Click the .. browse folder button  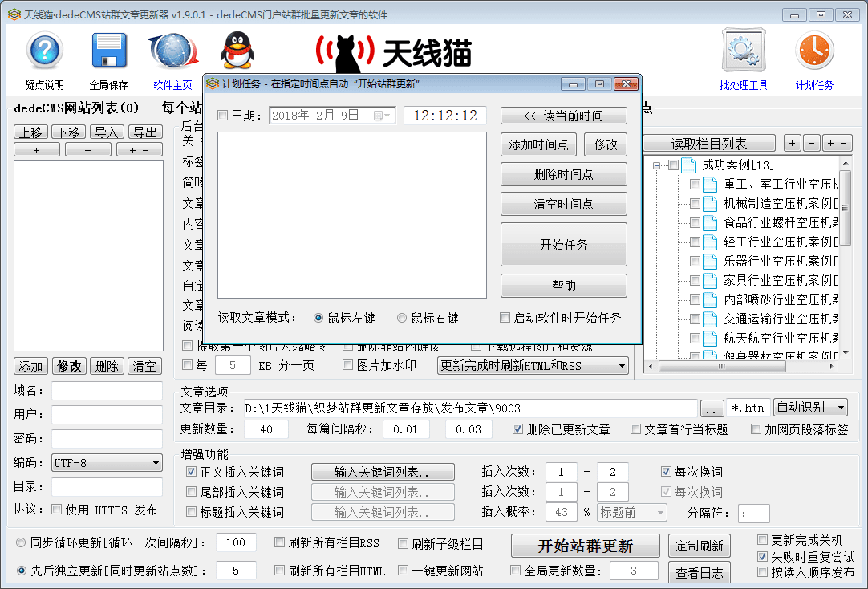(712, 408)
